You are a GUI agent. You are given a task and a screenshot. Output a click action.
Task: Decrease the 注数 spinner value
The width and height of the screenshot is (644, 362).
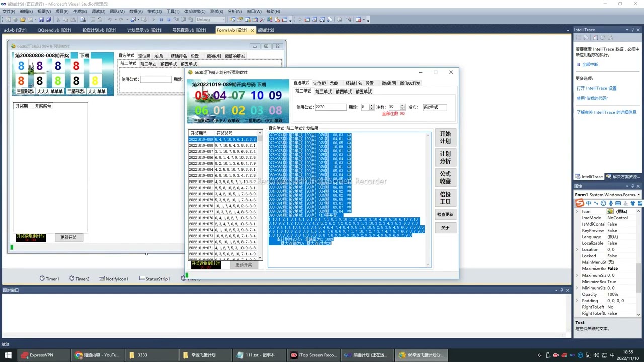403,109
